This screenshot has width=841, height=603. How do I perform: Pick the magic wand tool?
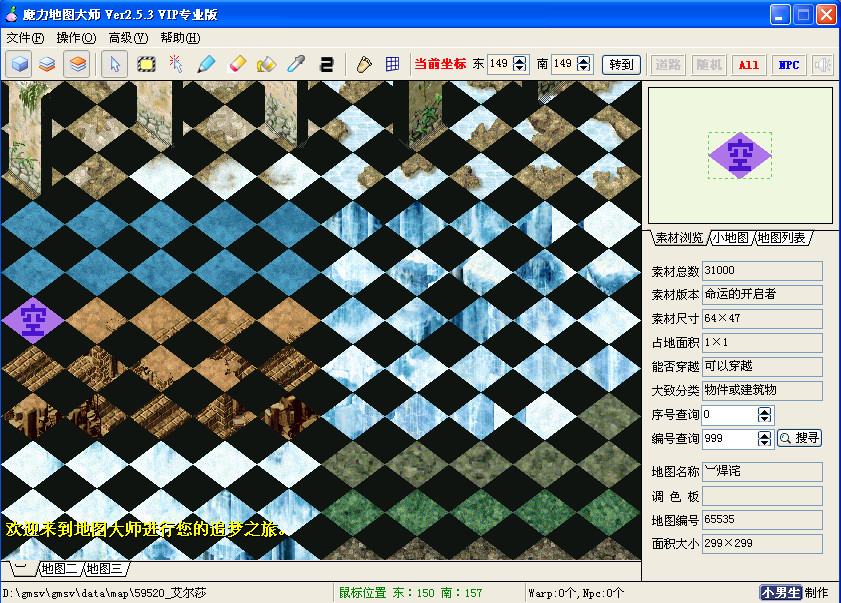click(x=176, y=64)
